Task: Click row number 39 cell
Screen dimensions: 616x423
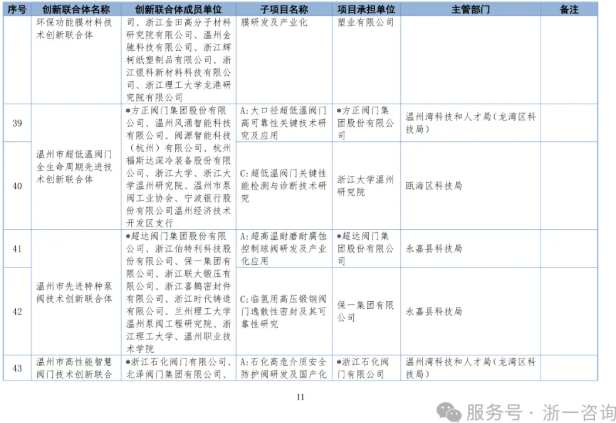Action: pyautogui.click(x=17, y=121)
